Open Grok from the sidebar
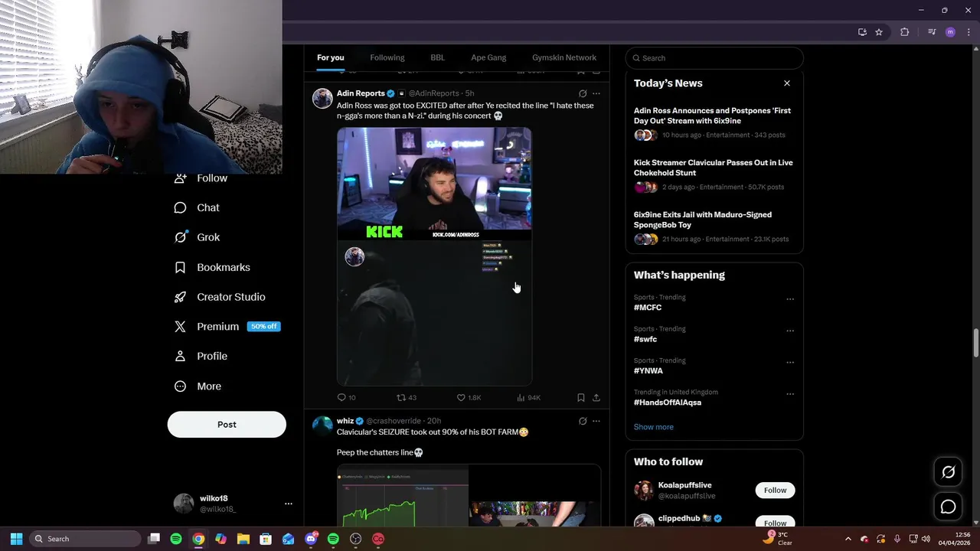Image resolution: width=980 pixels, height=551 pixels. tap(198, 237)
